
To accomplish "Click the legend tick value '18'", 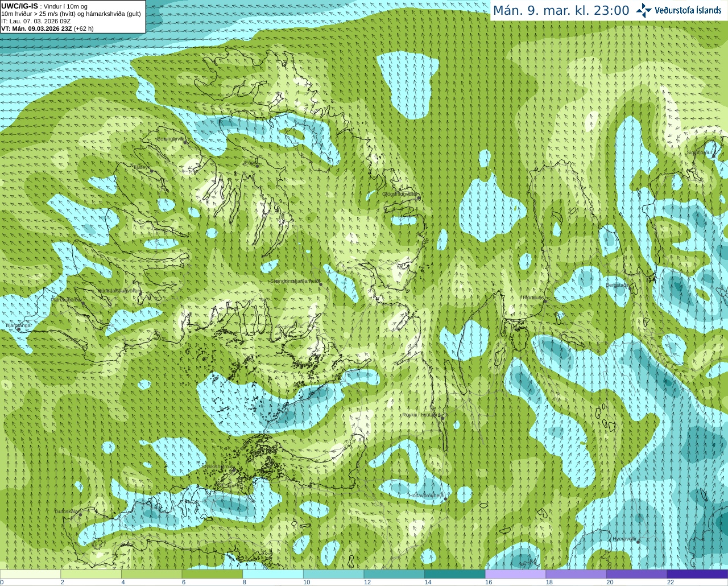I will pos(549,582).
